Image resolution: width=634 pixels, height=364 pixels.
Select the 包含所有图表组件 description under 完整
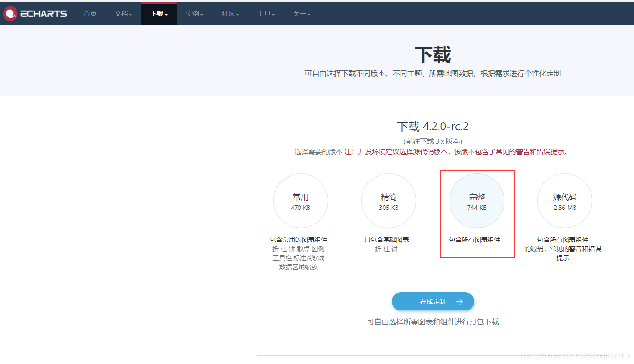tap(475, 240)
